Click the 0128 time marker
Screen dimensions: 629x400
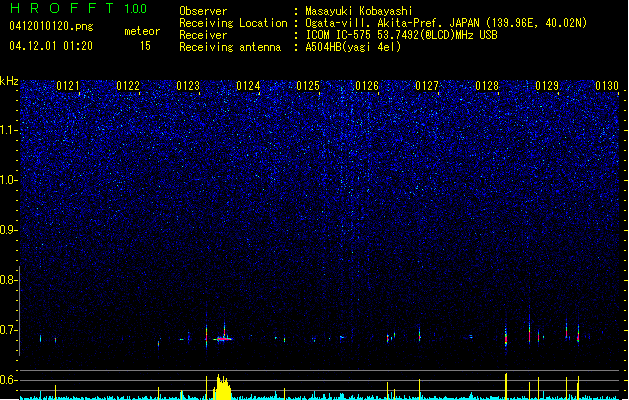point(487,86)
